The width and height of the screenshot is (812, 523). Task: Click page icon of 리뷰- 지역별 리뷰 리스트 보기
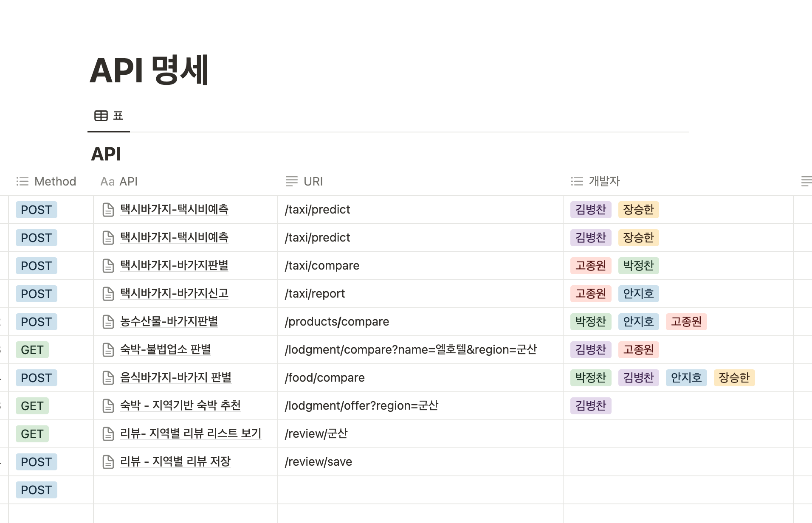[x=108, y=434]
